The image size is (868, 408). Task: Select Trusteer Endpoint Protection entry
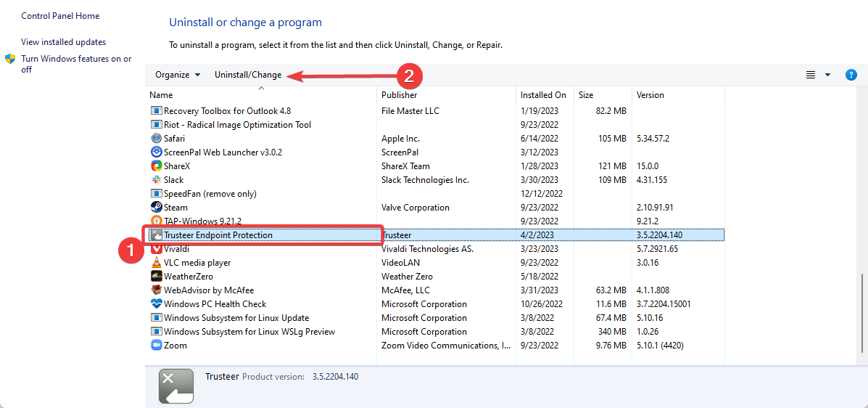click(x=218, y=235)
